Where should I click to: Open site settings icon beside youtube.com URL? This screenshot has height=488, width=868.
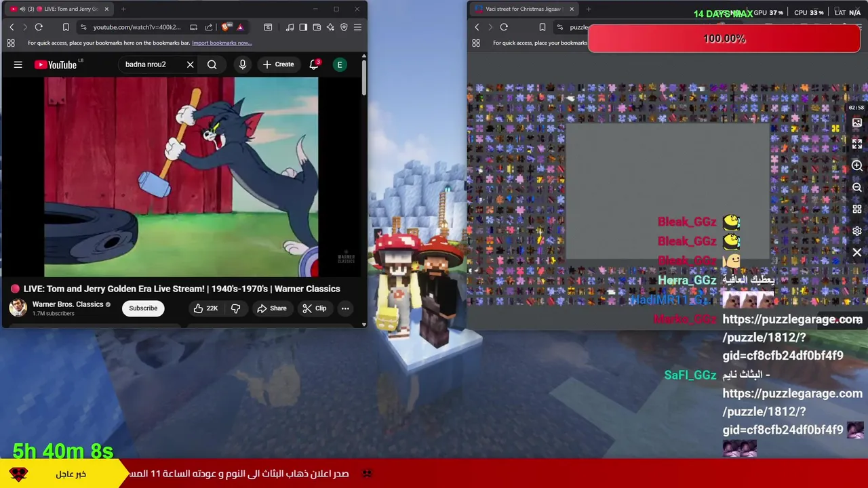tap(83, 27)
